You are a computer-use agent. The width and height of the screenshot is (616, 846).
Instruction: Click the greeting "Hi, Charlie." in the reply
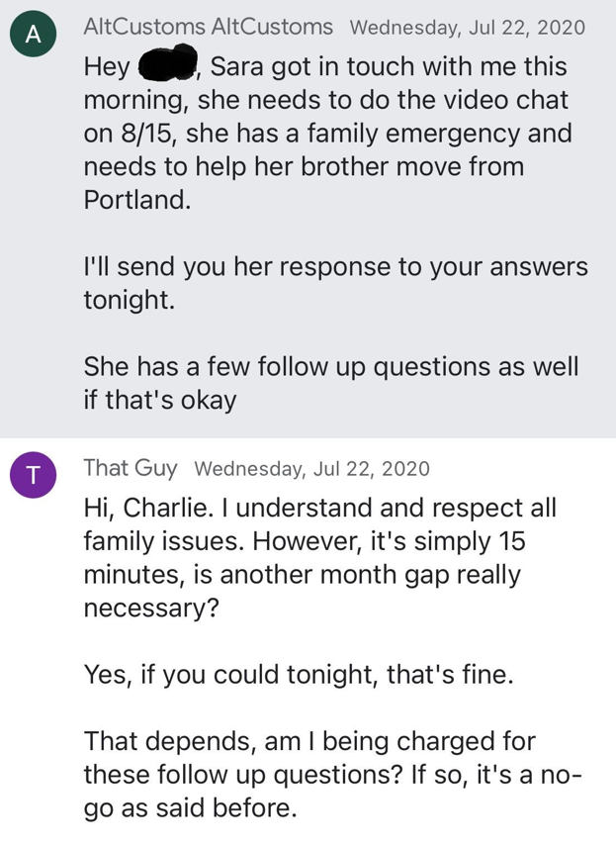148,509
